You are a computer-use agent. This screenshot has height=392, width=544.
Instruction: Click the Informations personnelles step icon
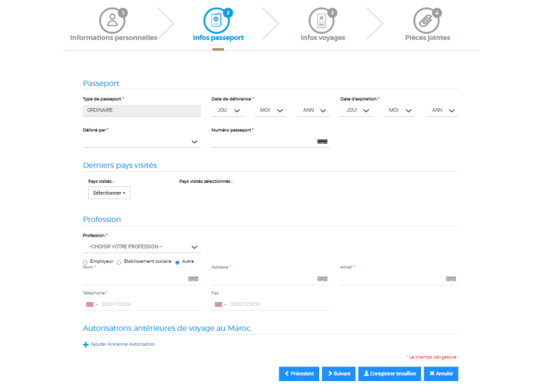pos(113,20)
